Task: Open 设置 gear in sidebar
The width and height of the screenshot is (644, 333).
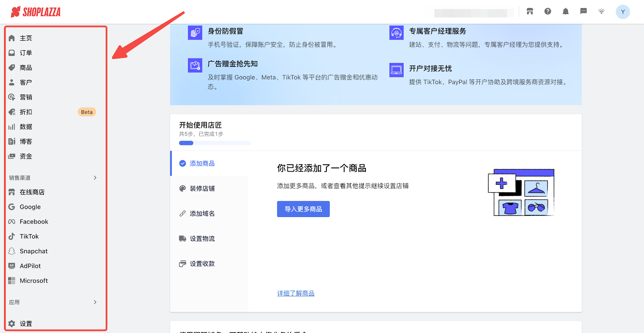Action: [x=25, y=323]
